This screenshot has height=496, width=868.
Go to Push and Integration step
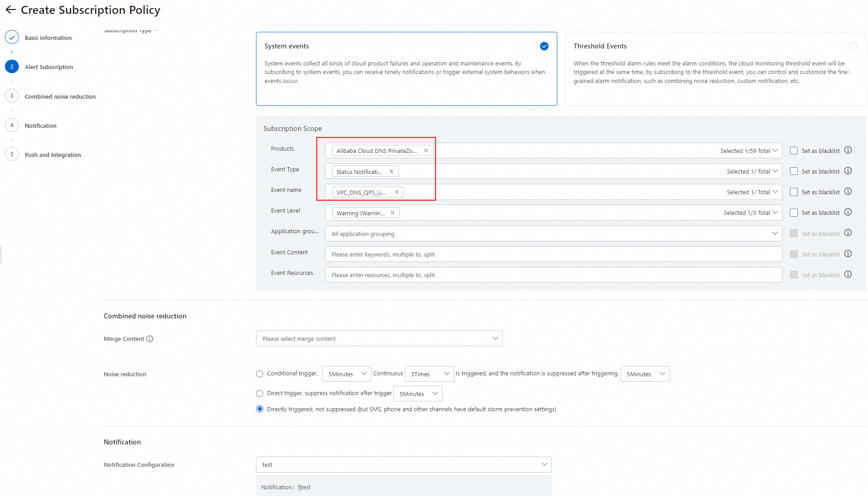point(53,155)
